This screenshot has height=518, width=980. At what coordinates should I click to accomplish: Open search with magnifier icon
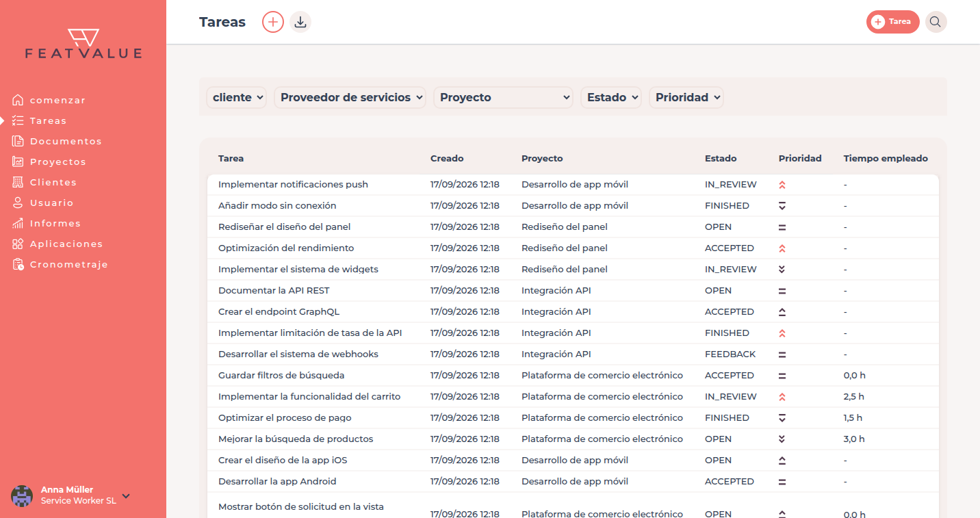[936, 22]
